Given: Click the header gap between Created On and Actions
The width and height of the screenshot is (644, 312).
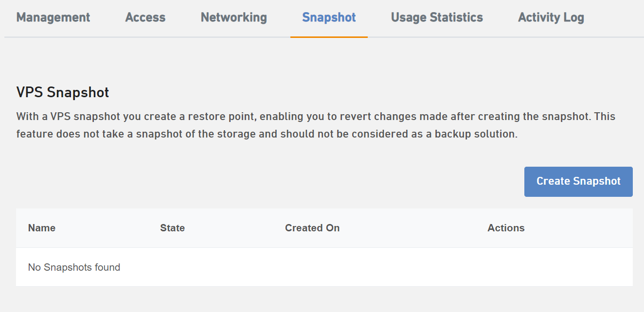Looking at the screenshot, I should 413,228.
